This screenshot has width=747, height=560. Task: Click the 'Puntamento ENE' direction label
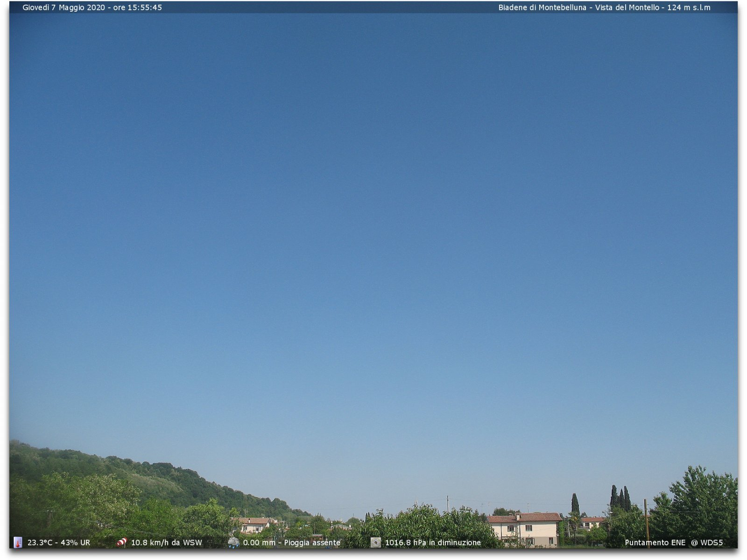pyautogui.click(x=655, y=543)
